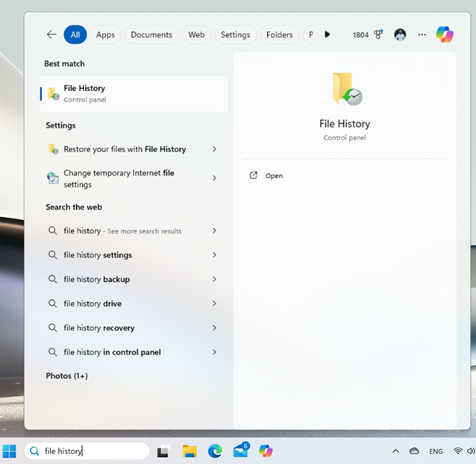
Task: Click the ENG language indicator
Action: (436, 451)
